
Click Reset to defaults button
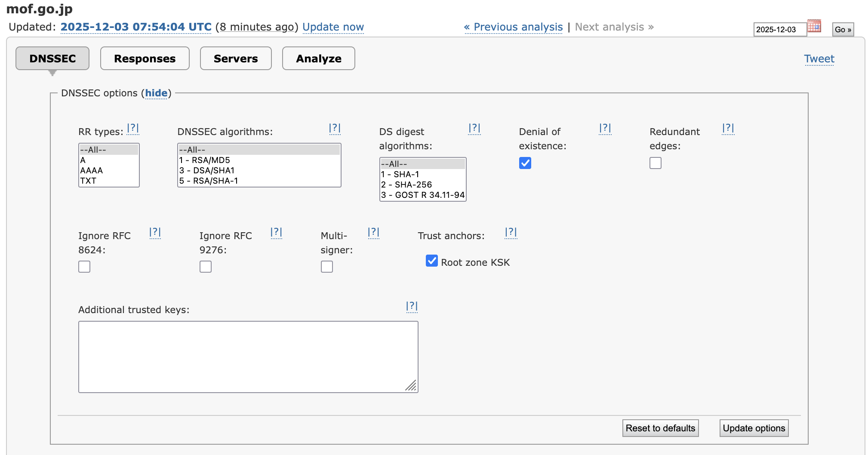661,428
